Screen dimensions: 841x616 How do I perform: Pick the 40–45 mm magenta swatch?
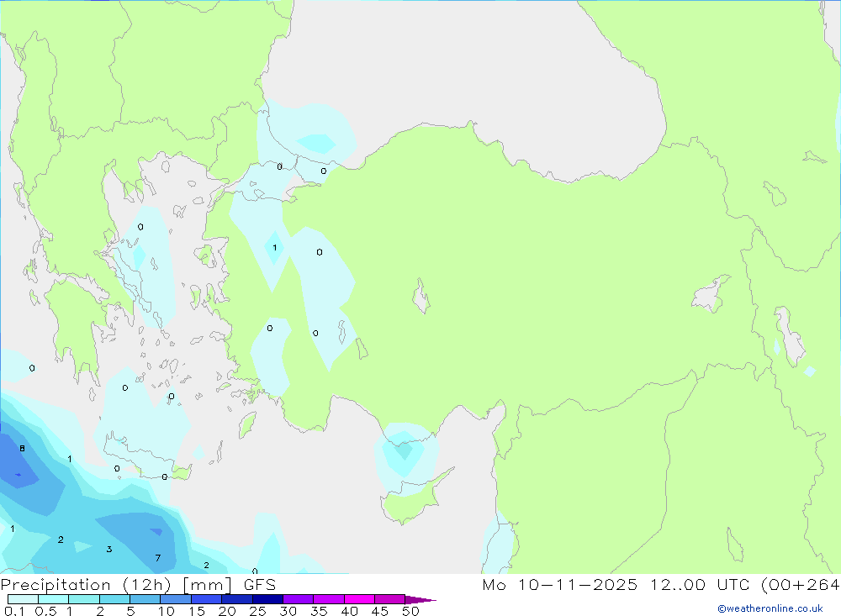click(359, 599)
